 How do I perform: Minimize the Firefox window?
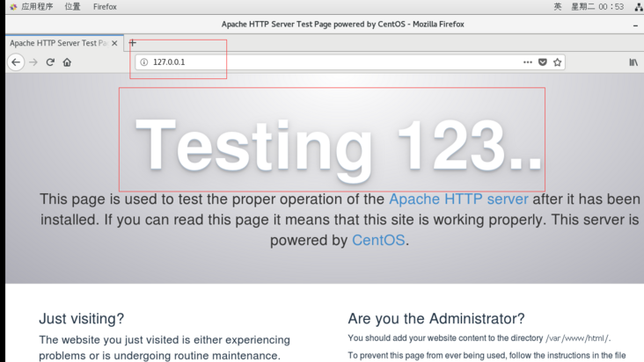coord(635,25)
